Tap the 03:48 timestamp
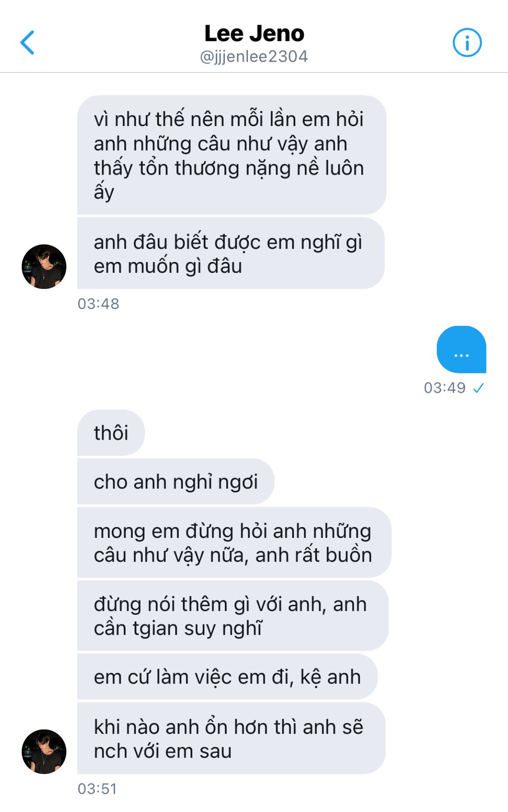 pos(98,304)
